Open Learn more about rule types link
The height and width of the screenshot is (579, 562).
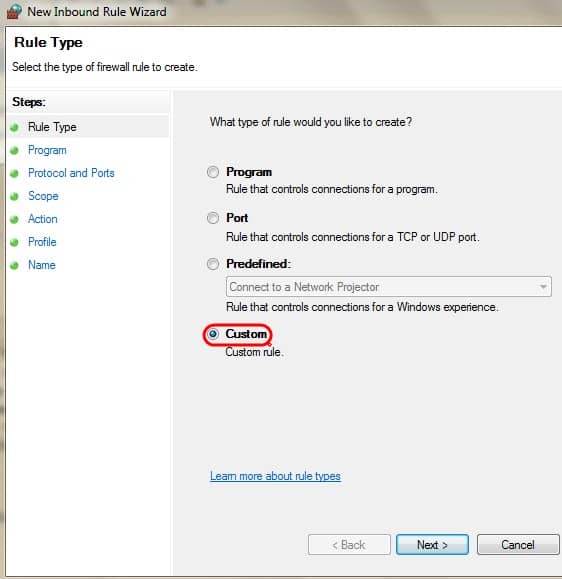click(275, 476)
